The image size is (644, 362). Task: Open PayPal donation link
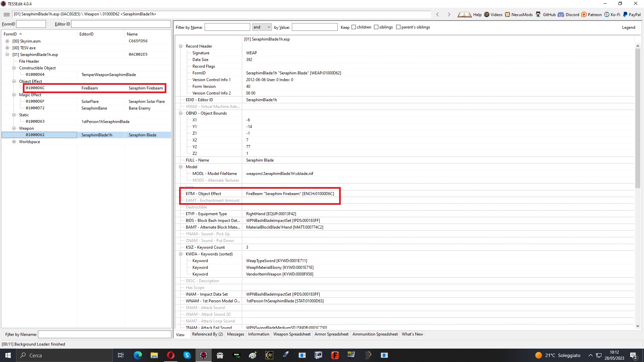tap(632, 14)
